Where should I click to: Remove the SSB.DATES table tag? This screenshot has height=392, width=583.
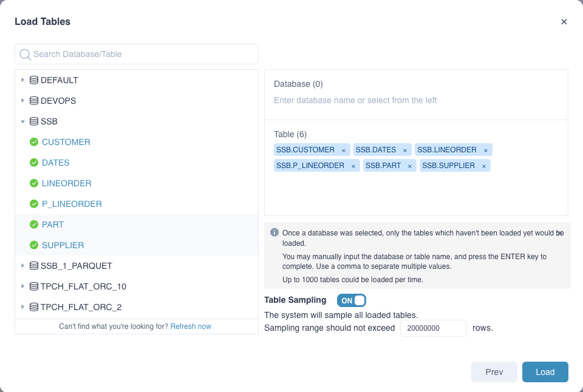pos(405,150)
